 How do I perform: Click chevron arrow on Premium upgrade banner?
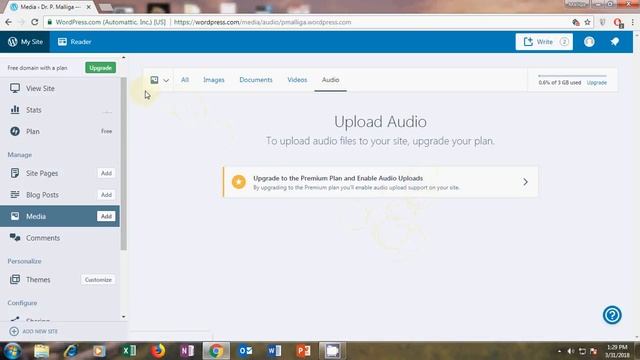point(525,182)
